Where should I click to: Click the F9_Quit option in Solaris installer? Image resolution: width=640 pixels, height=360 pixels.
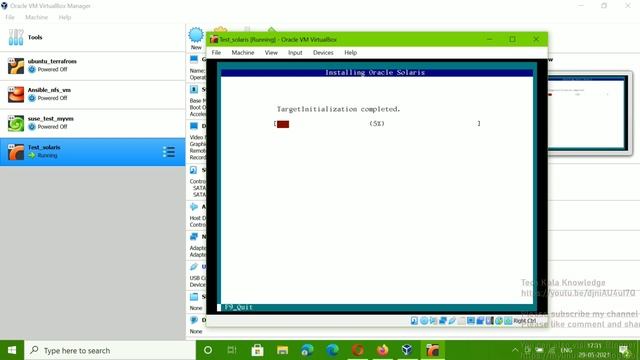click(238, 307)
